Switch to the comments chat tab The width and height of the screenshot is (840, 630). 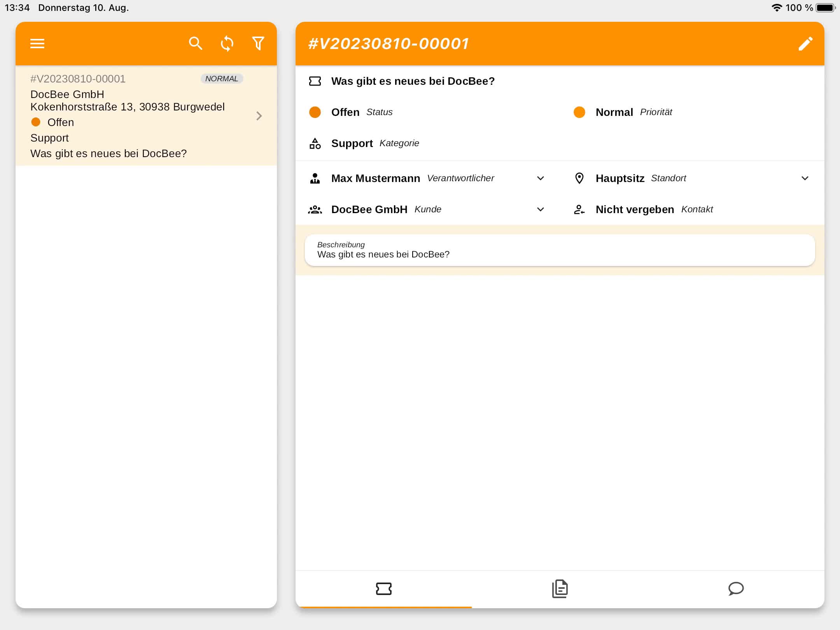click(x=736, y=588)
